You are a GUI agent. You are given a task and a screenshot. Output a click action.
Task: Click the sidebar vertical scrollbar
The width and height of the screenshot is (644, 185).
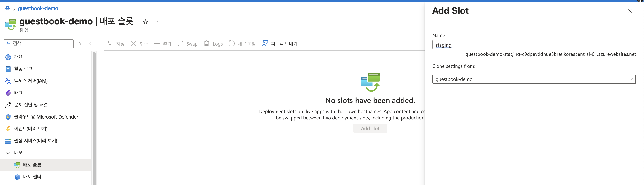pyautogui.click(x=94, y=118)
